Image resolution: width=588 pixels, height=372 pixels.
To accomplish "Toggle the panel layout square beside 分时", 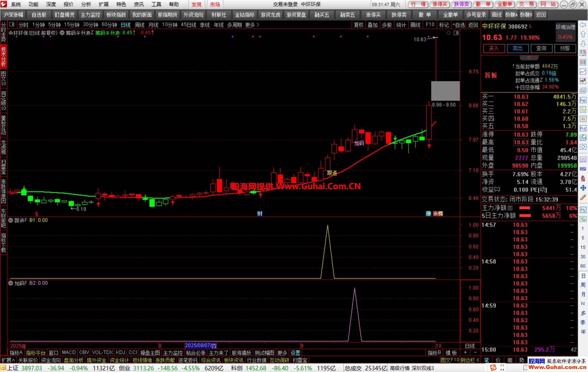I will coord(12,25).
